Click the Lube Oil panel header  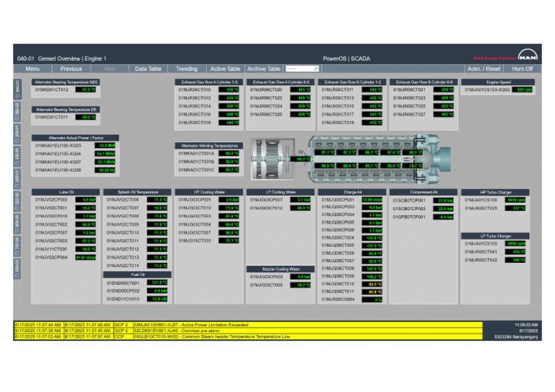66,192
